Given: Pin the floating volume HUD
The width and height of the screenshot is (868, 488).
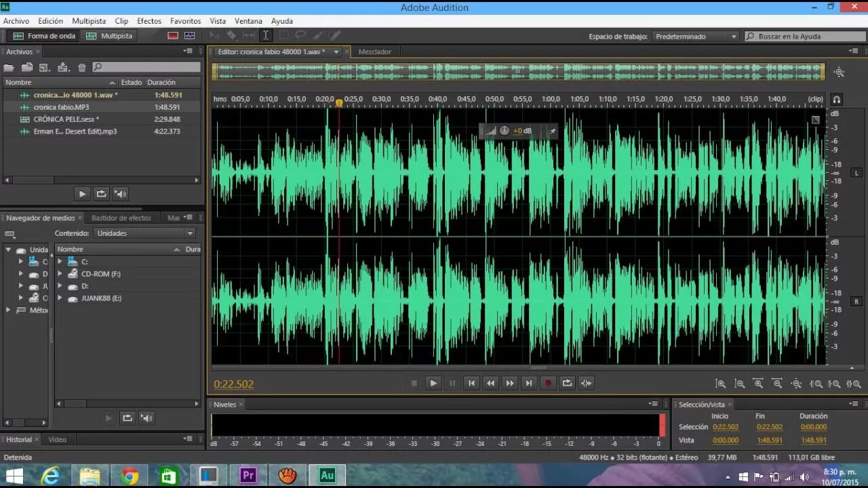Looking at the screenshot, I should pyautogui.click(x=552, y=131).
